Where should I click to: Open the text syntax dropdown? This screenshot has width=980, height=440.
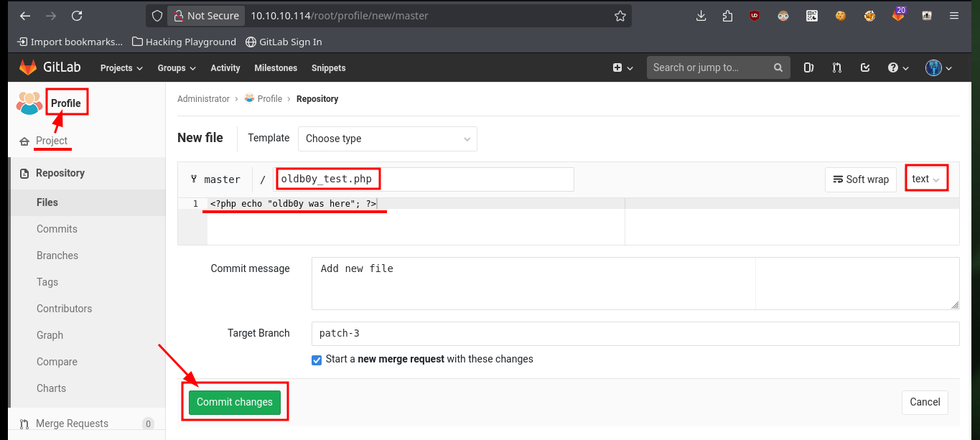coord(925,179)
